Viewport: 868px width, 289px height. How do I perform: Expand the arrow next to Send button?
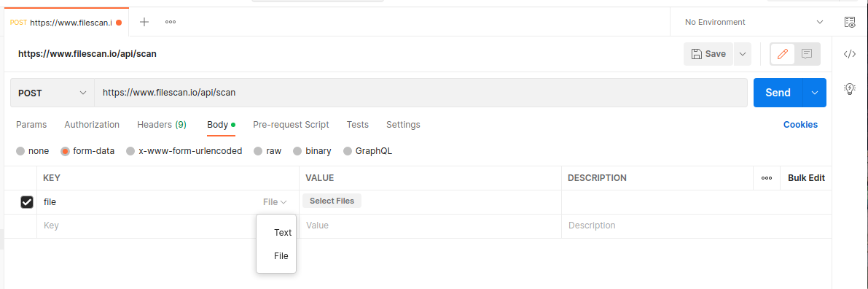(814, 93)
